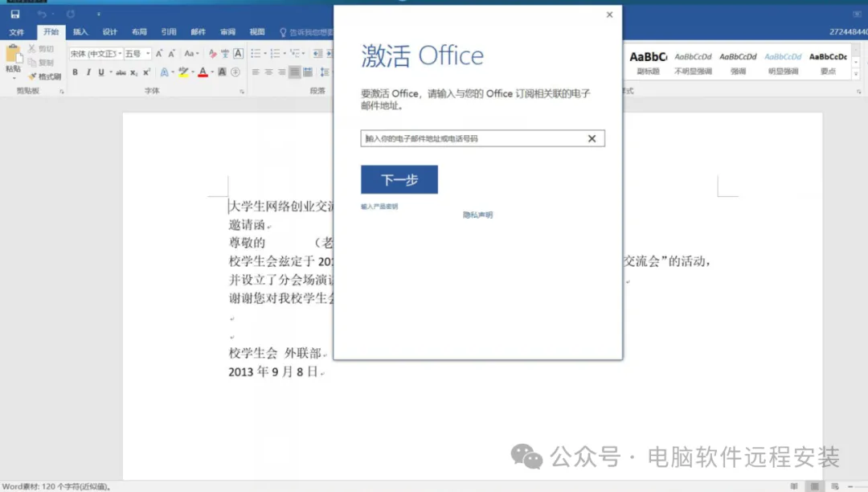868x492 pixels.
Task: Toggle Italic formatting
Action: coord(88,72)
